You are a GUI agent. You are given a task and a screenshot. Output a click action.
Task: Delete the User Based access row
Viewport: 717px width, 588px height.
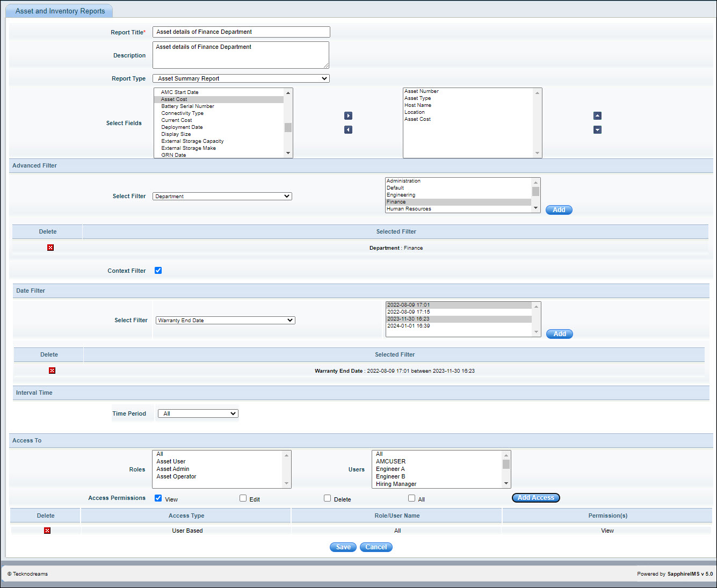[47, 531]
